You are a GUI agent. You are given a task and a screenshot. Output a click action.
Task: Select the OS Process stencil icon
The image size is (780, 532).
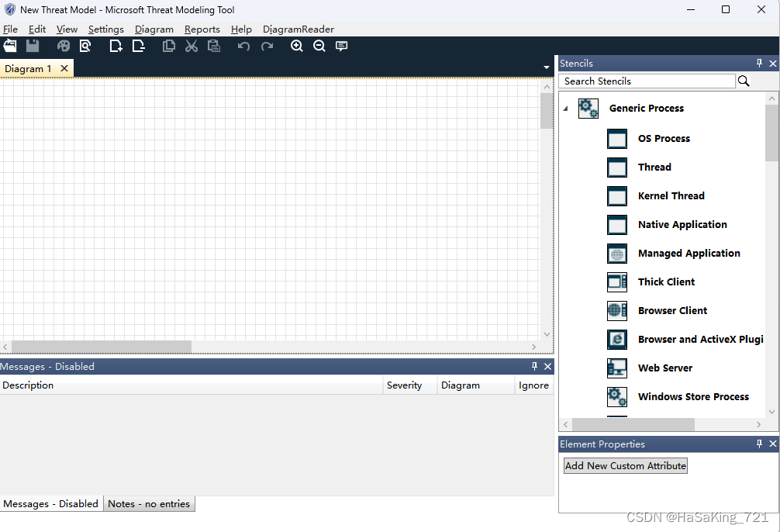(617, 139)
